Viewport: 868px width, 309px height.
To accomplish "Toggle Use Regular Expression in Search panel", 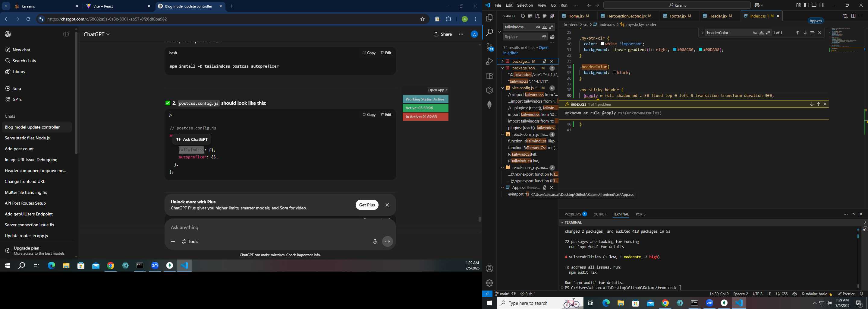I will (x=551, y=27).
